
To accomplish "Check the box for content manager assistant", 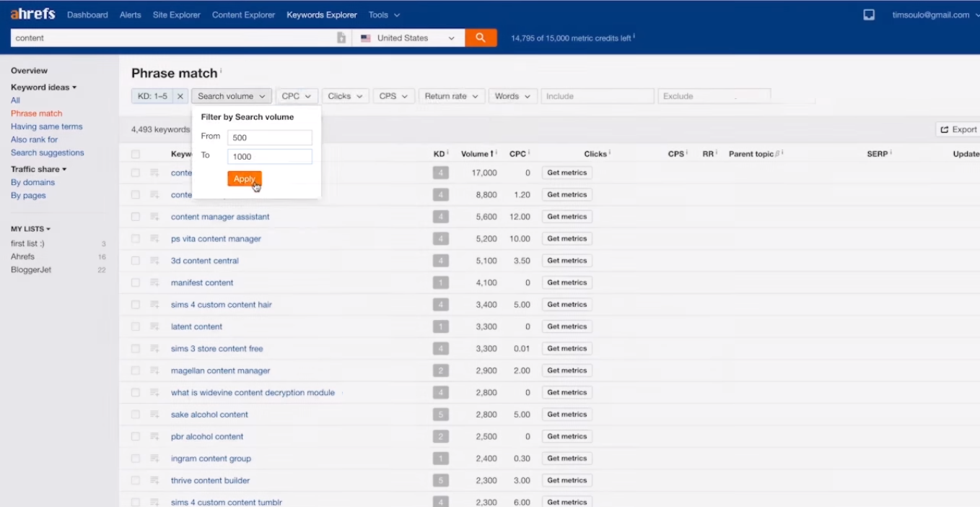I will pos(136,217).
